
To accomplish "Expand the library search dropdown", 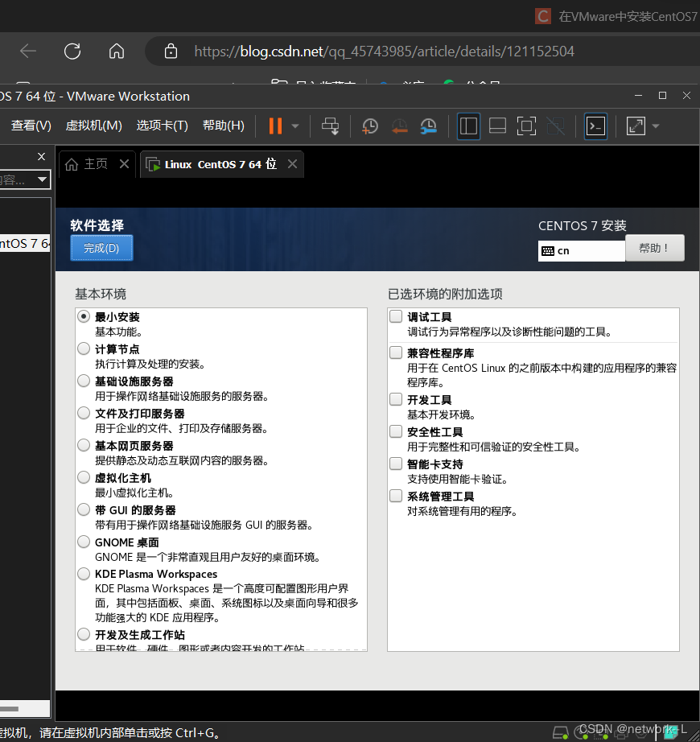I will click(x=42, y=179).
